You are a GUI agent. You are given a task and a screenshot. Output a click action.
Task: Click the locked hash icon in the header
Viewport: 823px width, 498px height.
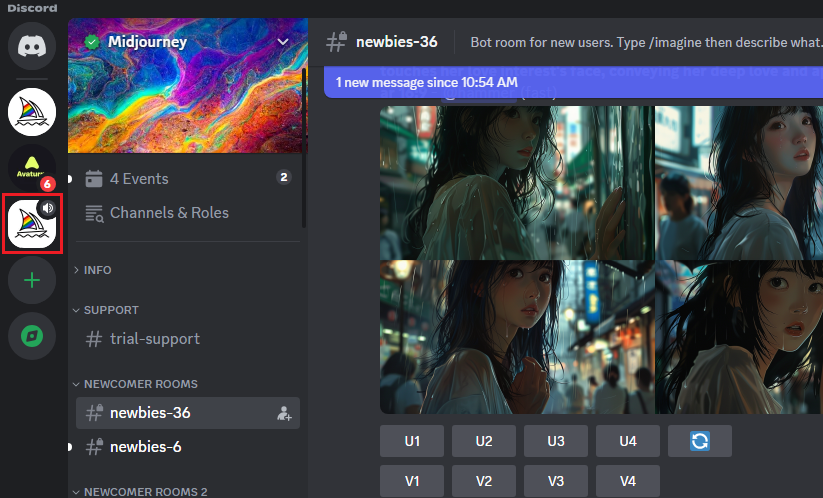tap(336, 42)
